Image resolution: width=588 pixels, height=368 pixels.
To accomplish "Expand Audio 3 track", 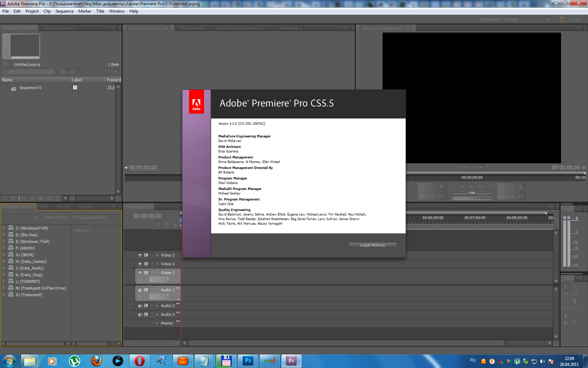I will [157, 314].
